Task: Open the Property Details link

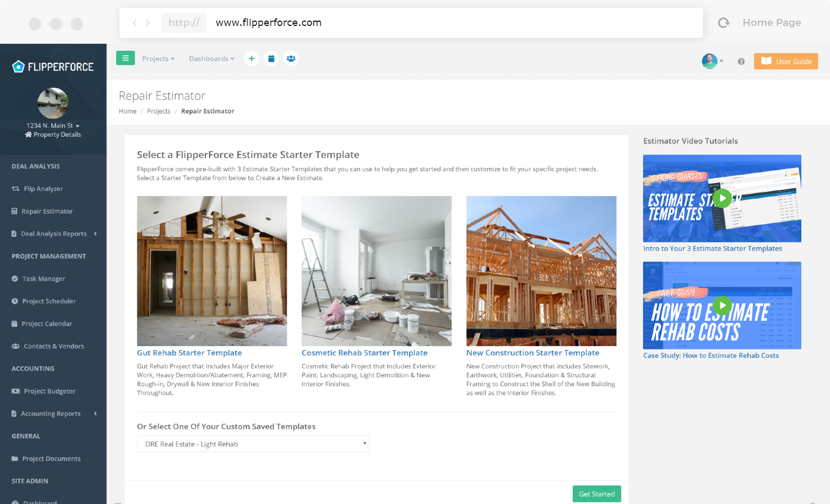Action: [x=53, y=135]
